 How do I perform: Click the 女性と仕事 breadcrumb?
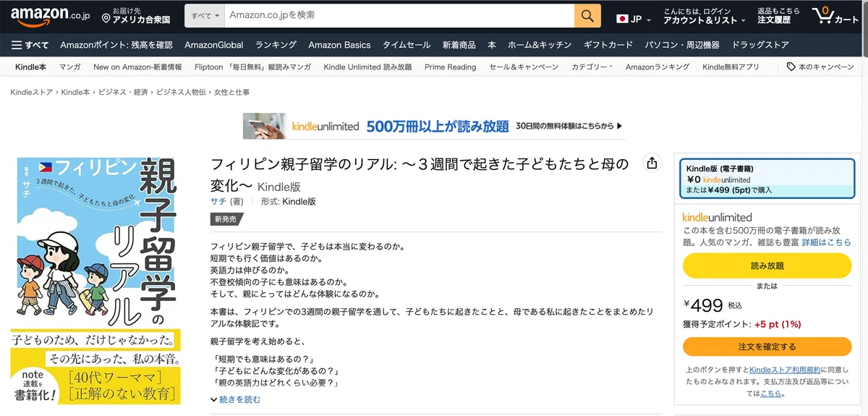coord(231,93)
